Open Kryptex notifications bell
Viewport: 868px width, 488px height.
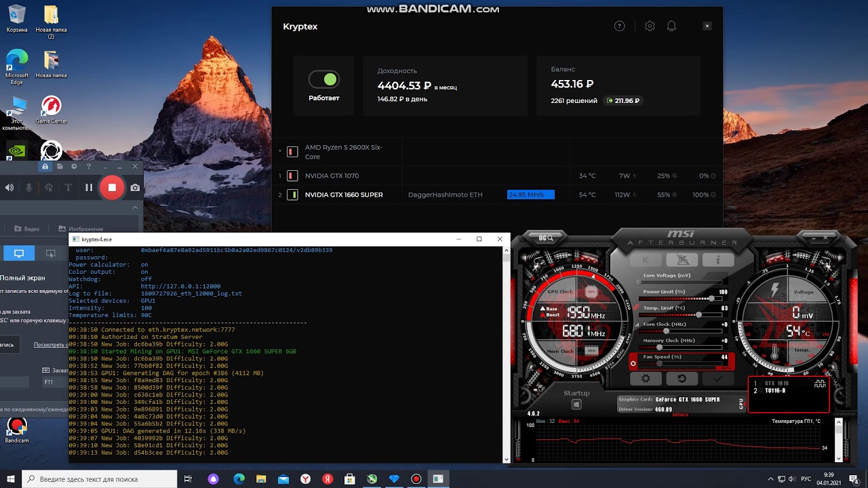pyautogui.click(x=671, y=26)
